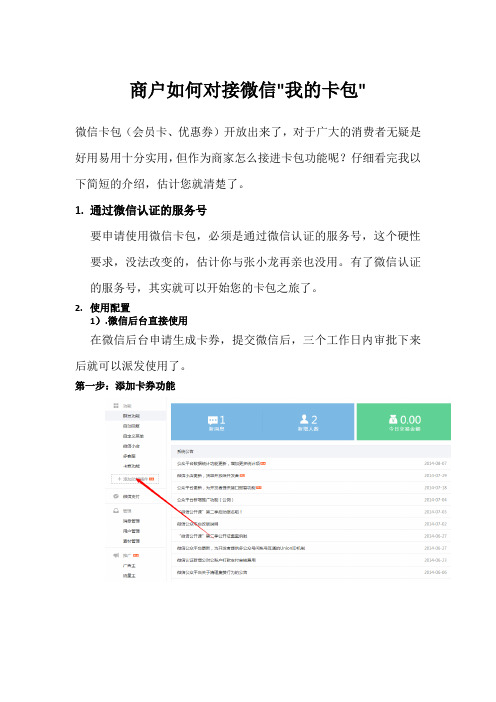
Task: Click the 功能 grid icon in sidebar
Action: (x=116, y=406)
